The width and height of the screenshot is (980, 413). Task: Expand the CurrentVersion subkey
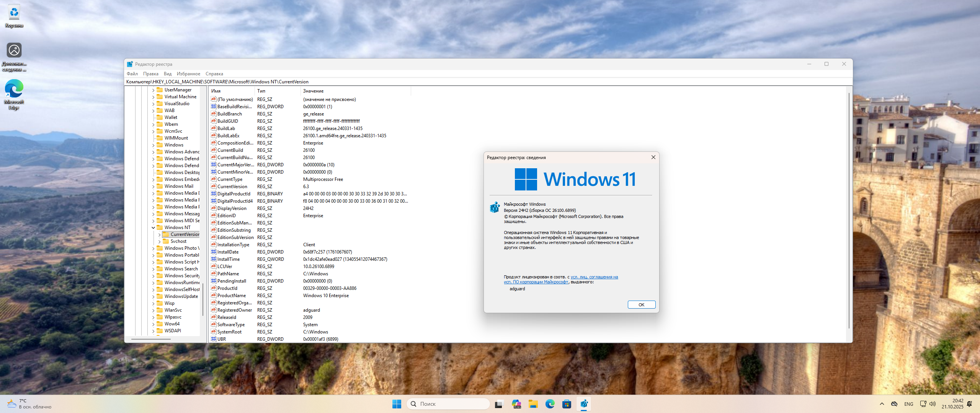[159, 234]
